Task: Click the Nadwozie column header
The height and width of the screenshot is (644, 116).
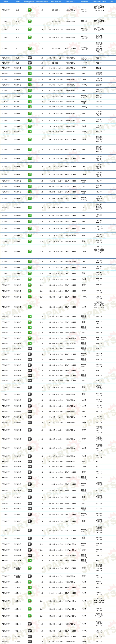Action: (85, 1)
